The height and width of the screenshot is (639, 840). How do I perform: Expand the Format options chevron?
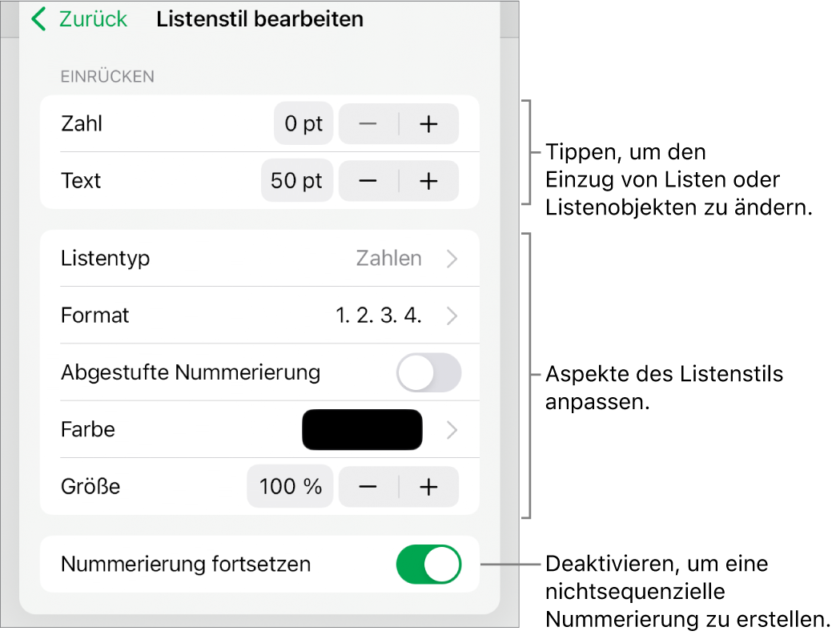tap(452, 315)
